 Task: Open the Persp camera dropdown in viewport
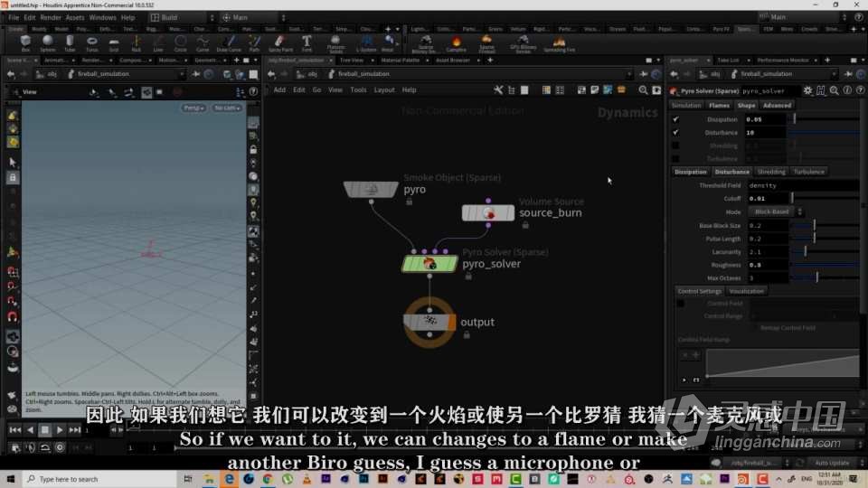coord(193,108)
